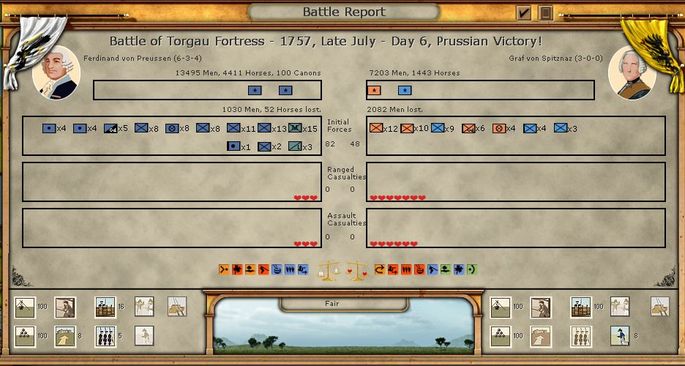Confirm the battle report with the checkmark button
Screen dimensions: 685x366
click(x=523, y=13)
